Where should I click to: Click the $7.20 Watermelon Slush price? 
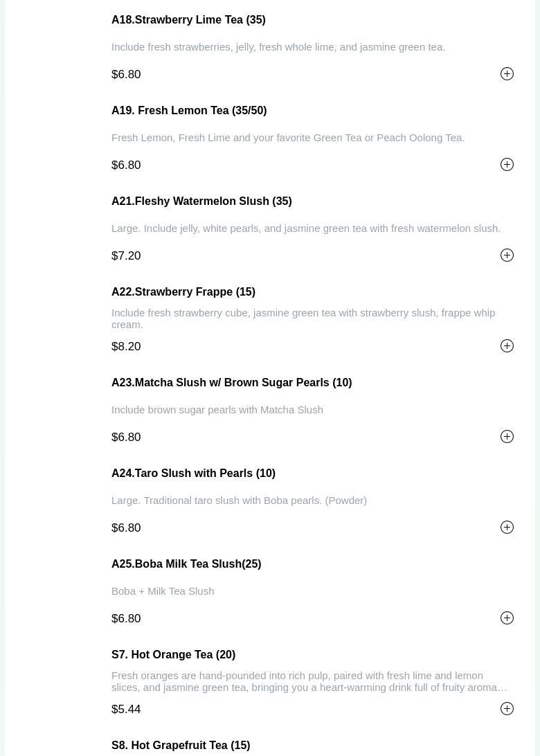pos(126,256)
